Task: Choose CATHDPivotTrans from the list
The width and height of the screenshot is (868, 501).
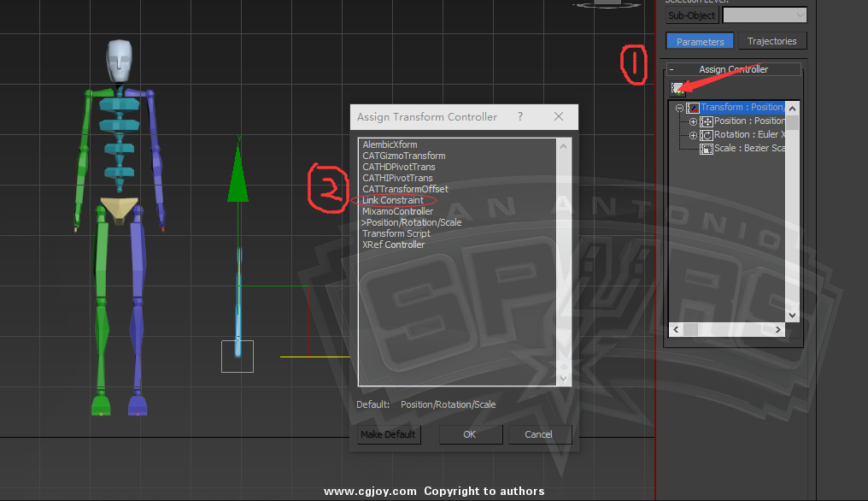Action: click(x=399, y=167)
